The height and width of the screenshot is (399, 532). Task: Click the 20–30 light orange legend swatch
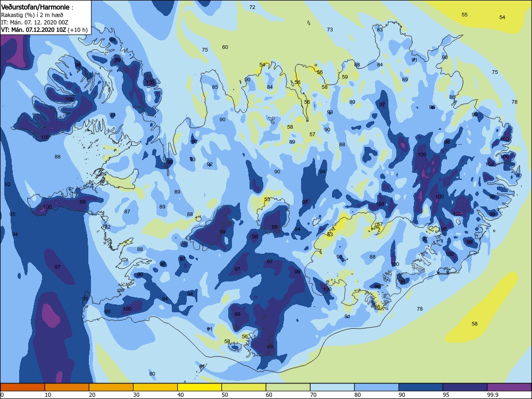click(111, 387)
